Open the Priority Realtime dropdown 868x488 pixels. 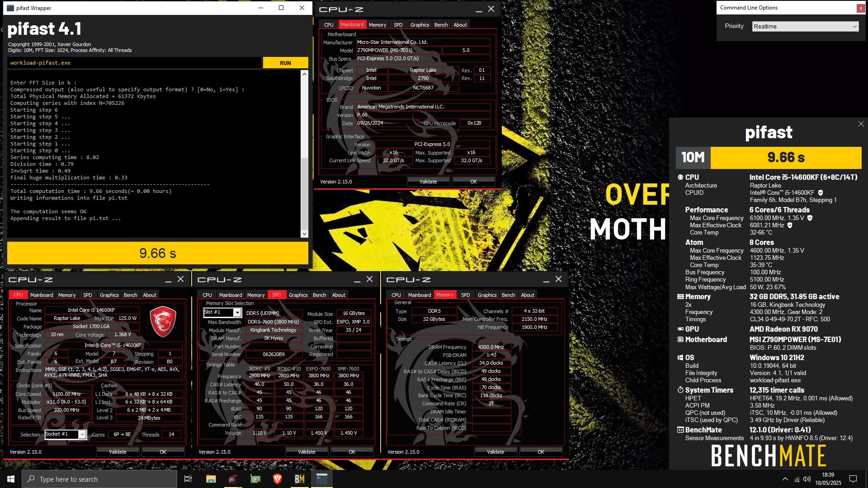pyautogui.click(x=805, y=26)
